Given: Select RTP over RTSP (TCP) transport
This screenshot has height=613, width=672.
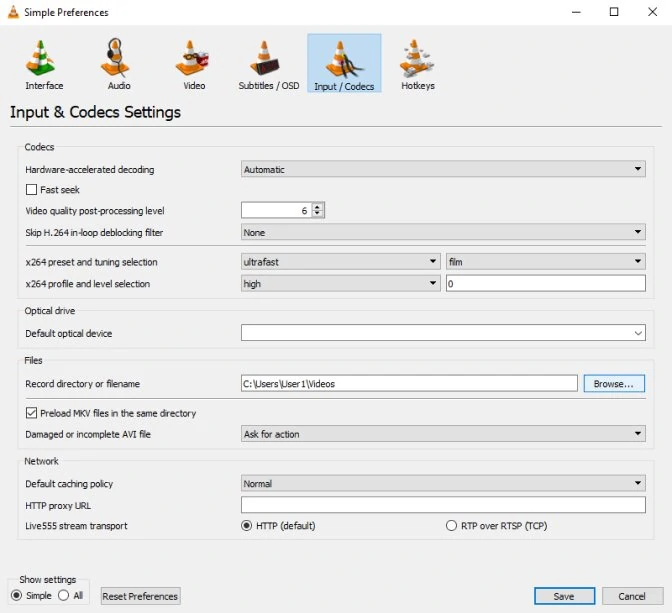Looking at the screenshot, I should click(451, 526).
